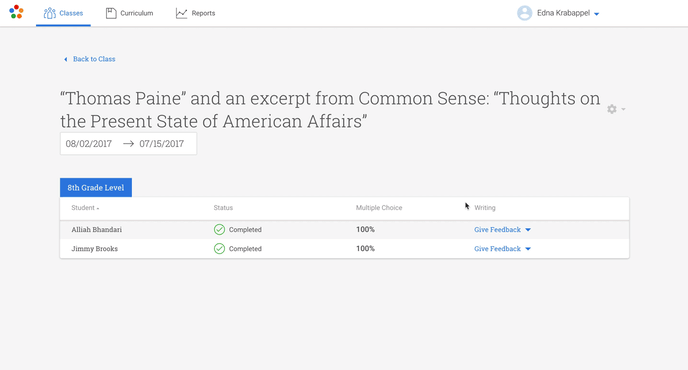Image resolution: width=688 pixels, height=370 pixels.
Task: Expand Give Feedback arrow for Jimmy Brooks
Action: [528, 249]
